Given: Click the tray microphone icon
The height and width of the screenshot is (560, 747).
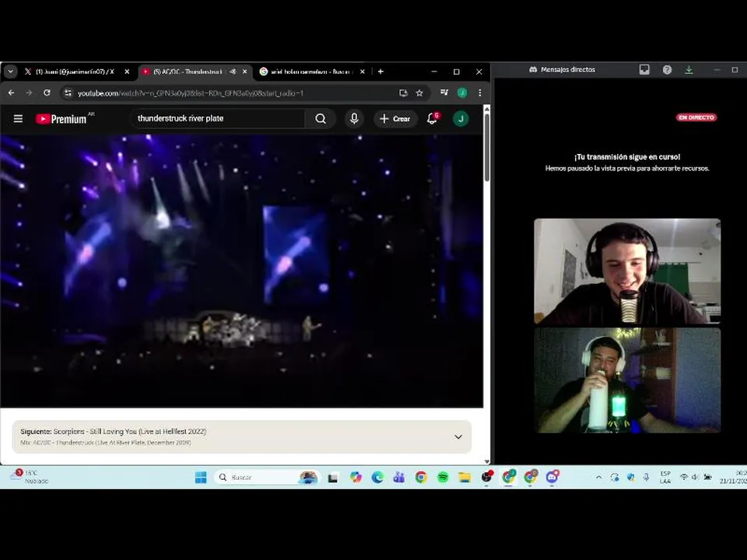Looking at the screenshot, I should 646,477.
